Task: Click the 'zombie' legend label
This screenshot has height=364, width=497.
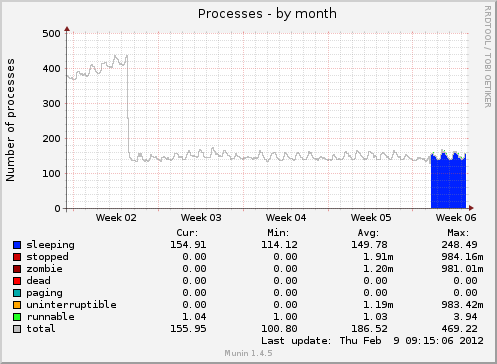Action: point(44,269)
